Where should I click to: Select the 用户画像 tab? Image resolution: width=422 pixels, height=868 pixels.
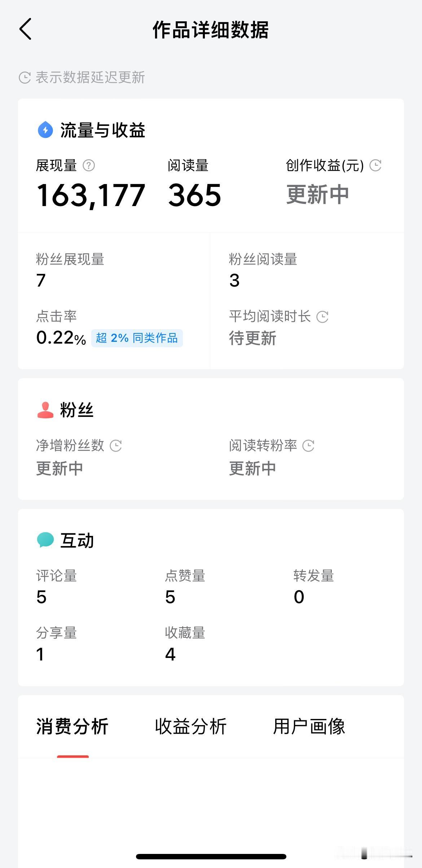click(309, 727)
